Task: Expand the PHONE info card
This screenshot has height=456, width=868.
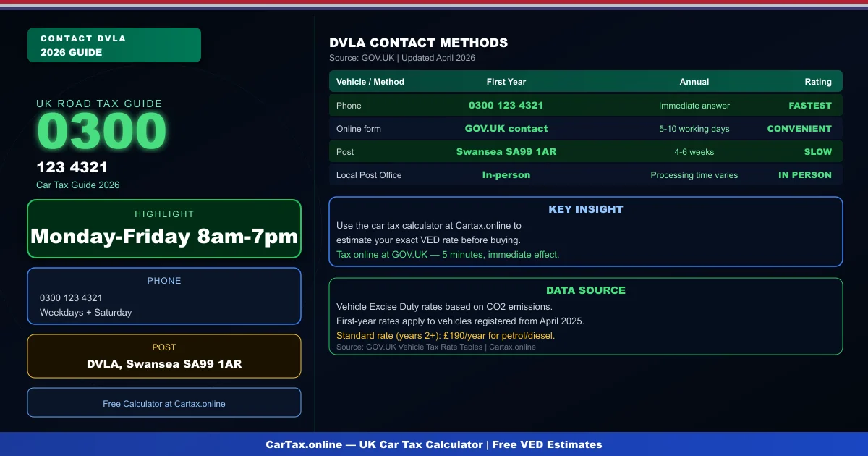Action: pyautogui.click(x=164, y=295)
